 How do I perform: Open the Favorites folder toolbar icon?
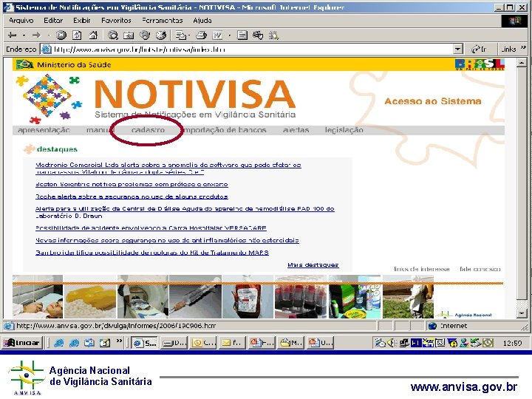pos(129,35)
